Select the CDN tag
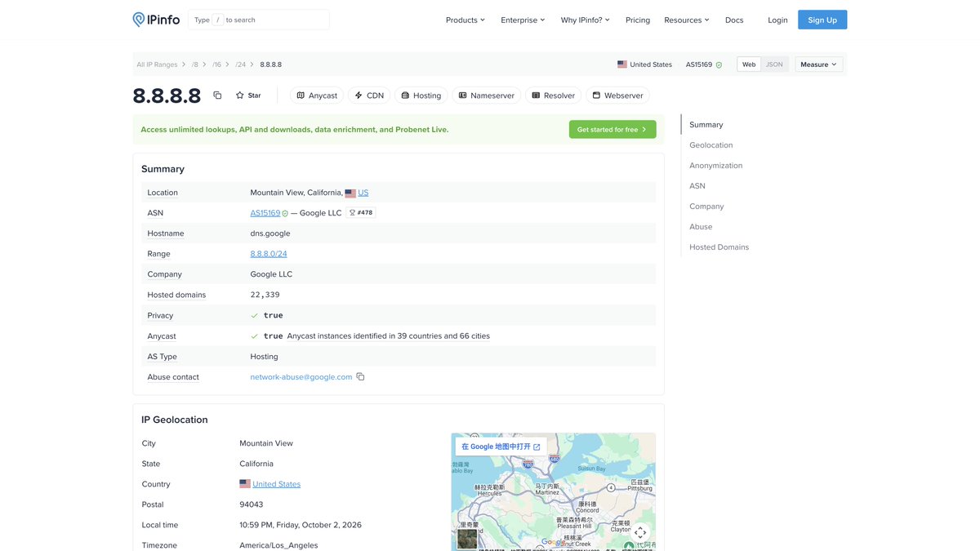 (369, 96)
